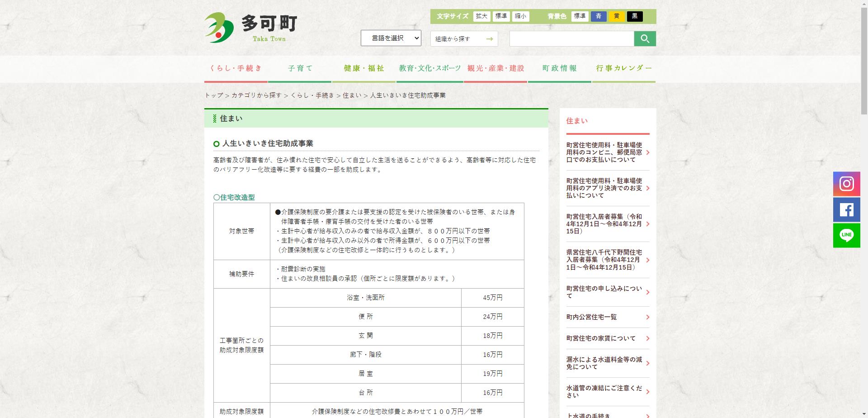Shrink text with 縮小 button
The width and height of the screenshot is (868, 418).
[520, 16]
